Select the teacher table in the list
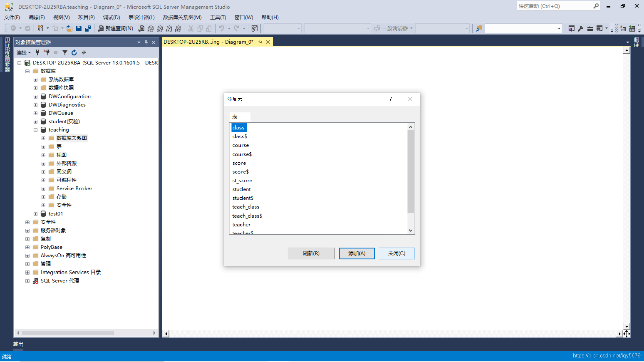 pos(241,225)
